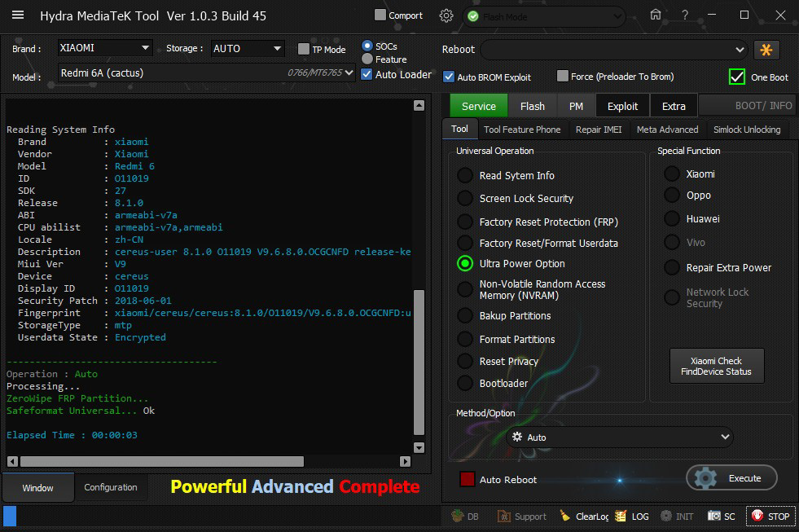The width and height of the screenshot is (799, 532).
Task: Toggle the Auto BROM Exploit checkbox
Action: (x=449, y=77)
